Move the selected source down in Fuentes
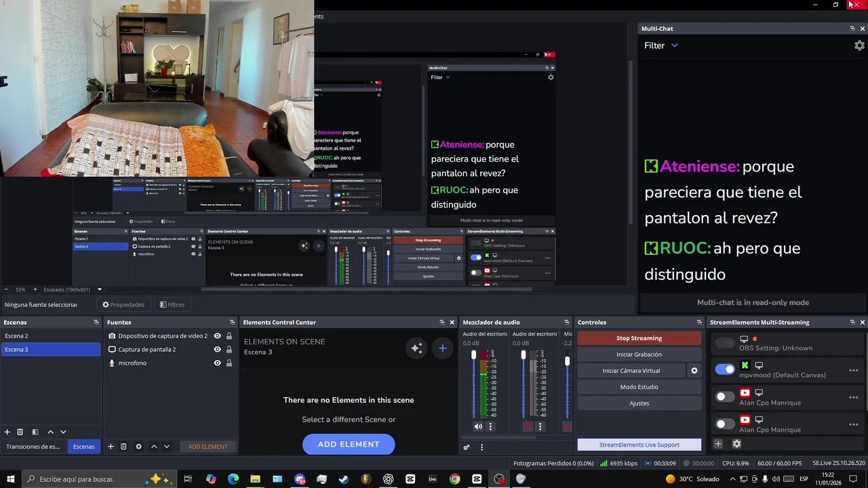The width and height of the screenshot is (868, 488). (167, 447)
